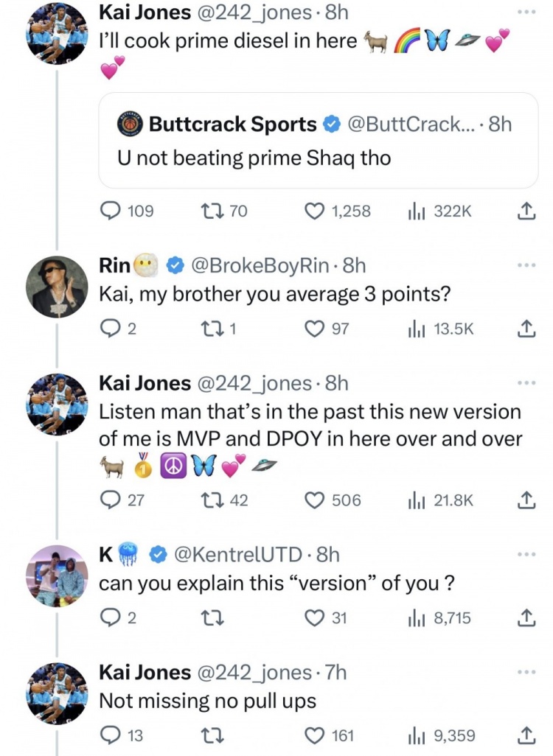Screen dimensions: 553x756
Task: Open the @BrokeBoyRin profile handle
Action: (260, 265)
